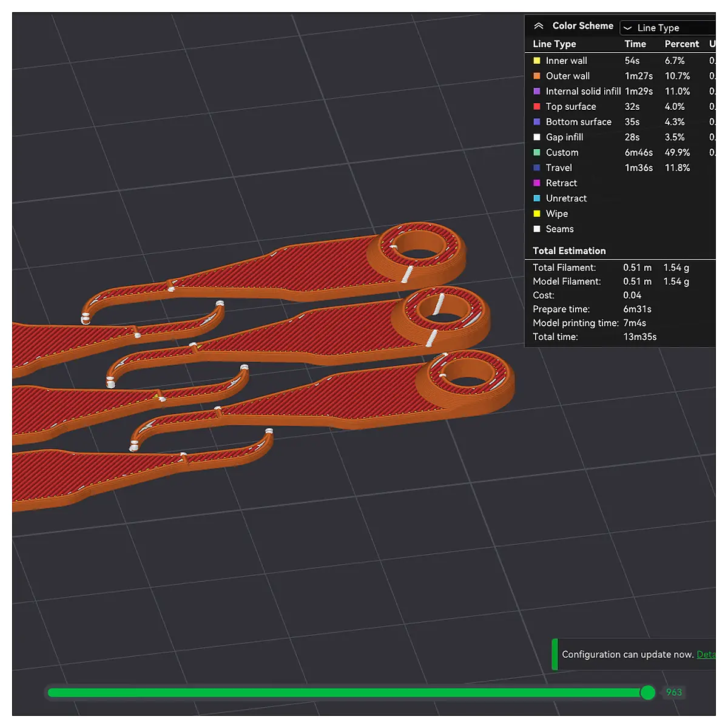
Task: Click the red Top surface color swatch
Action: (537, 106)
